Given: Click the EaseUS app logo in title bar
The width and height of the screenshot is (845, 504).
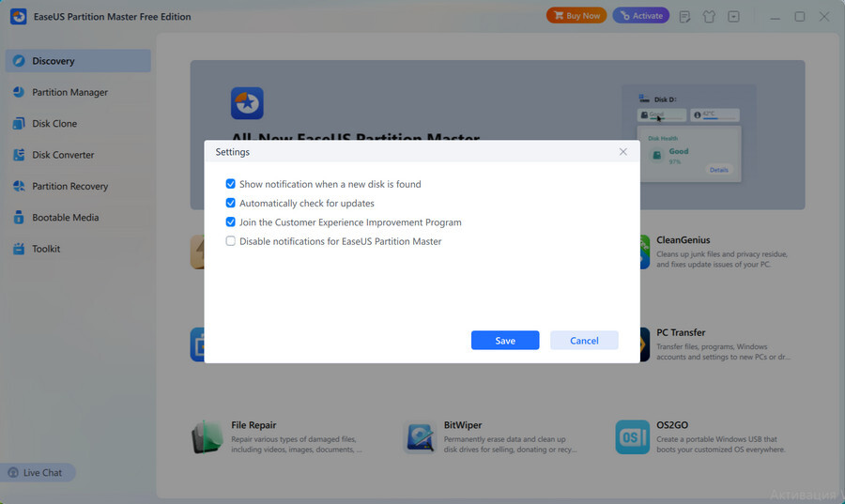Looking at the screenshot, I should (x=19, y=17).
